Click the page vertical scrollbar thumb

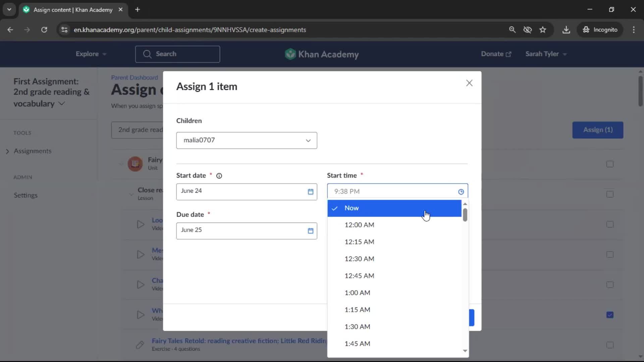(640, 91)
